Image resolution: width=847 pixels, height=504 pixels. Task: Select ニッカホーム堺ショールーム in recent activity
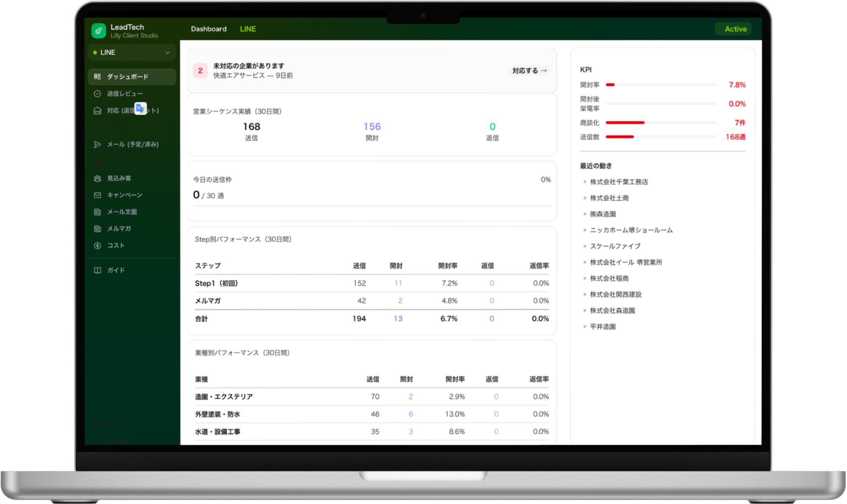coord(631,230)
